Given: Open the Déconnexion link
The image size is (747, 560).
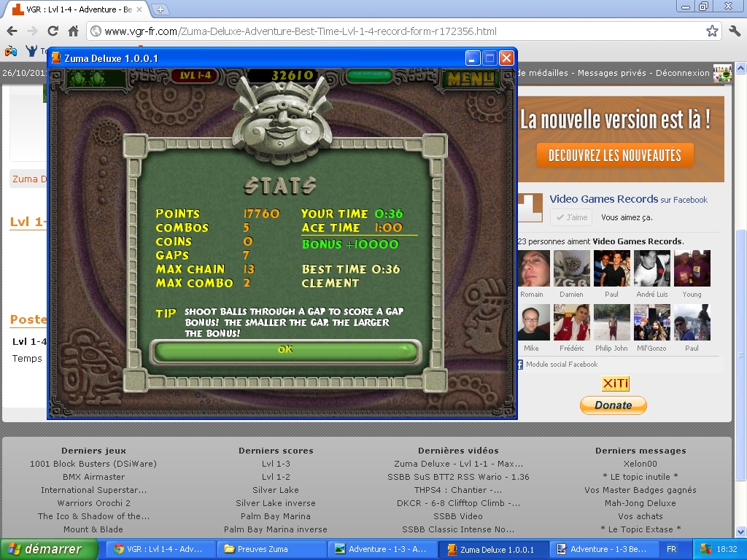Looking at the screenshot, I should 682,73.
